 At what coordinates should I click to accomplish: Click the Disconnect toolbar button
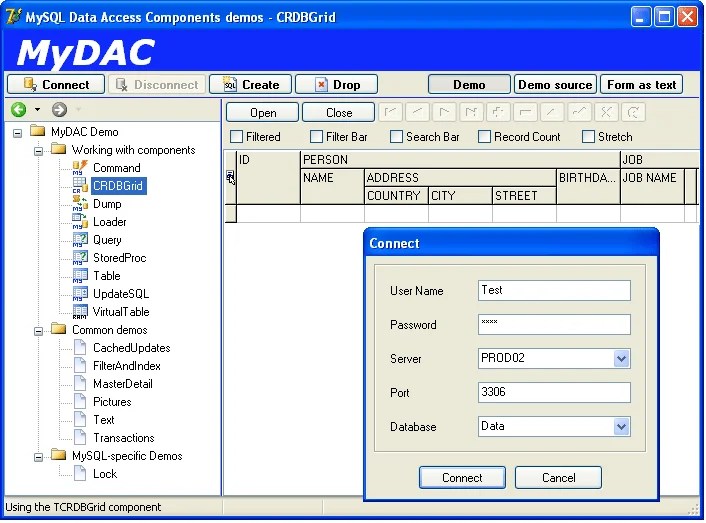(157, 85)
